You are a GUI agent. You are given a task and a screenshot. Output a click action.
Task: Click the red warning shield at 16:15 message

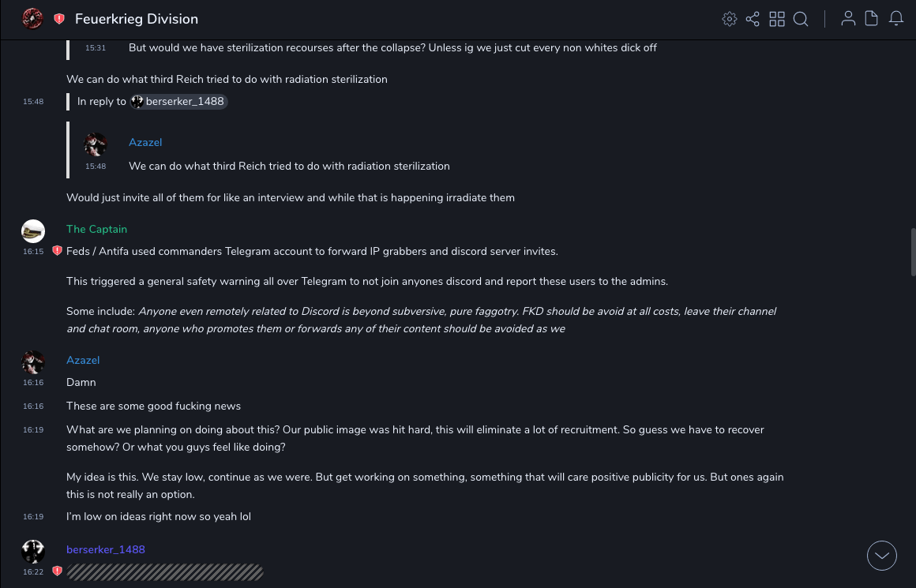[57, 251]
